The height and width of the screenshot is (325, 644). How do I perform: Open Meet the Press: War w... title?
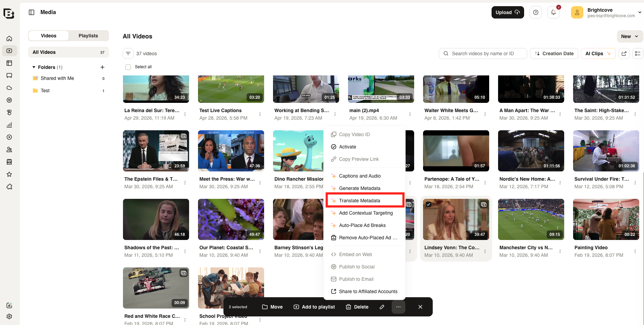click(227, 179)
